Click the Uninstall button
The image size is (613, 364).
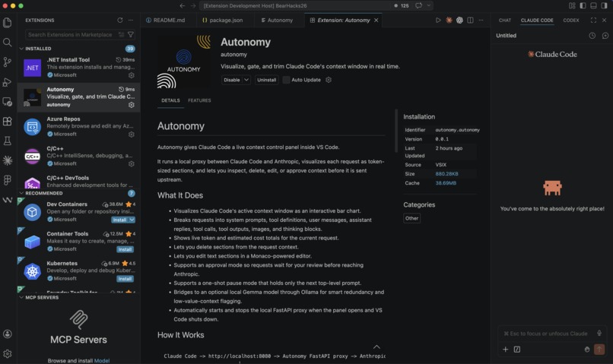(x=267, y=80)
